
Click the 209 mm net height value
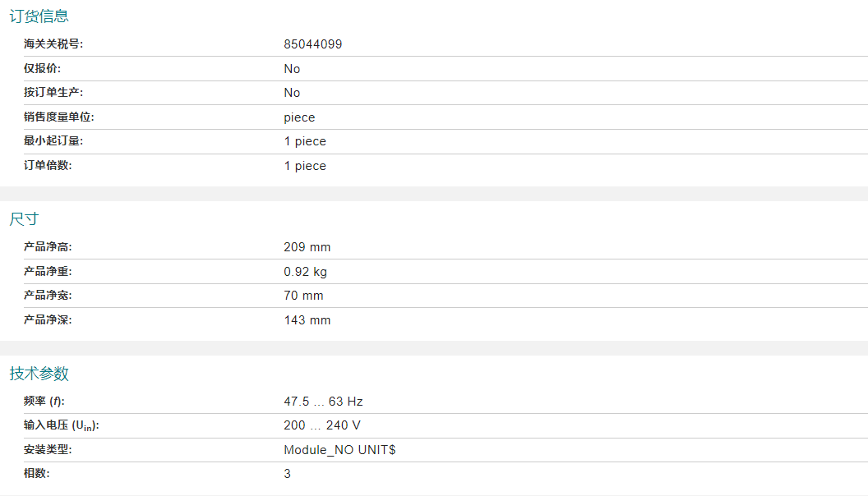(x=307, y=247)
